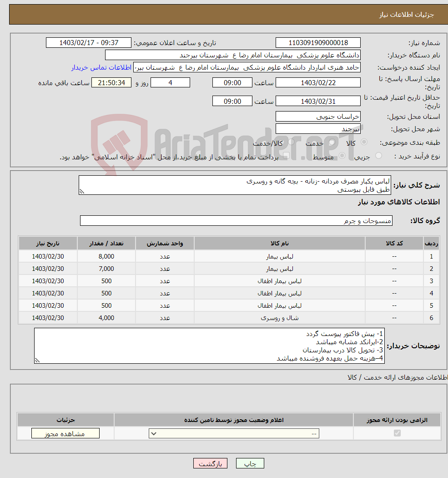
Task: Click the buyer notes resize handle
Action: coord(37,361)
